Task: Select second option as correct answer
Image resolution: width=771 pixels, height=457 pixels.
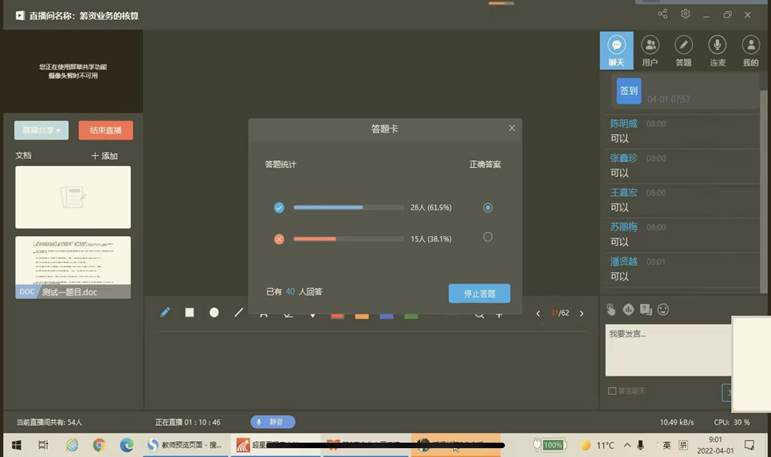Action: pyautogui.click(x=487, y=237)
